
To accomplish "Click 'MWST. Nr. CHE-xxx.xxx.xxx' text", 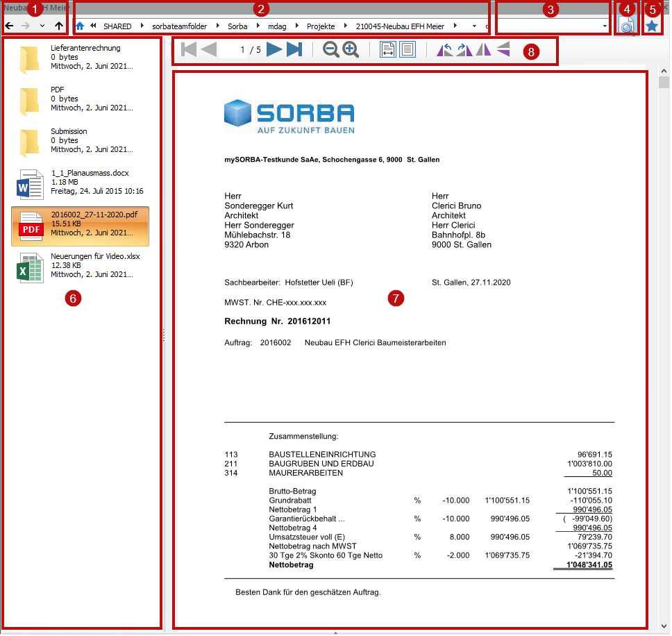I will click(x=276, y=303).
